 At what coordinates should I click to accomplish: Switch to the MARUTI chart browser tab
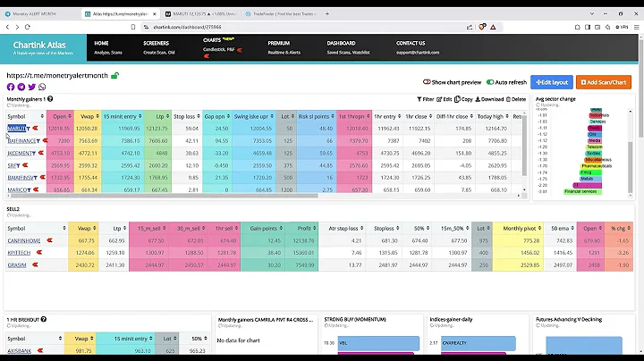(201, 14)
